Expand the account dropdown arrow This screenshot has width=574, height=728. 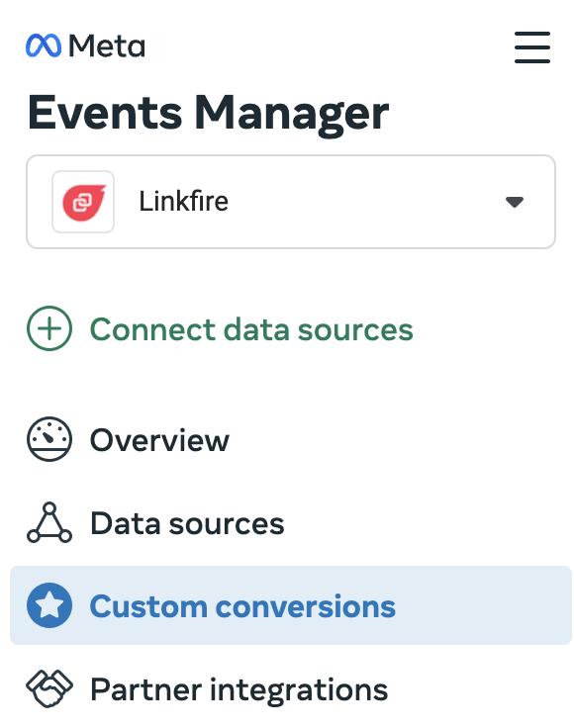pos(515,202)
